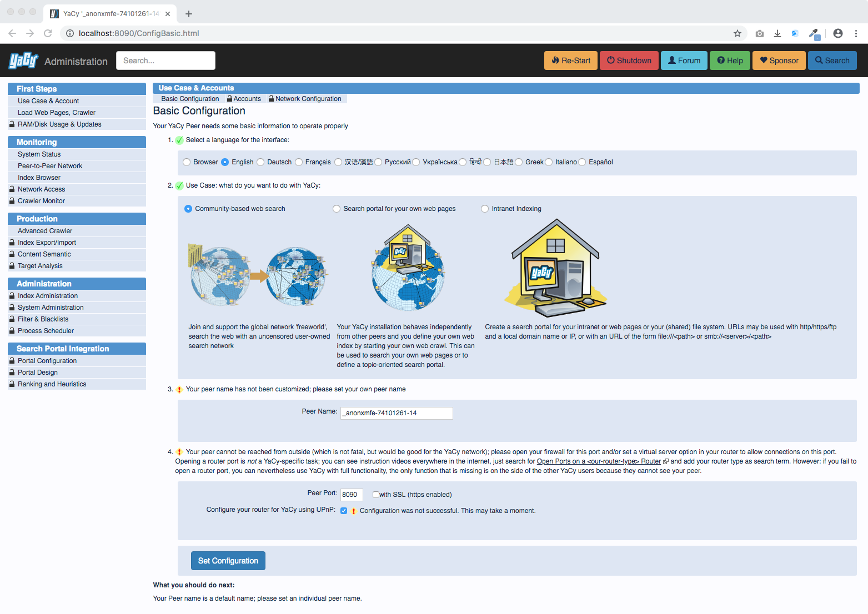Click the site info icon before URL
Viewport: 868px width, 614px height.
click(x=70, y=33)
